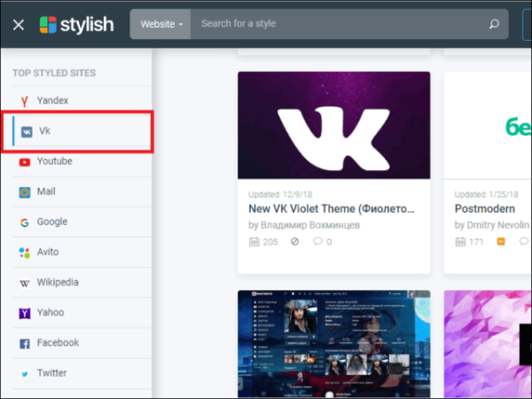Click the Yahoo purple icon

click(25, 313)
